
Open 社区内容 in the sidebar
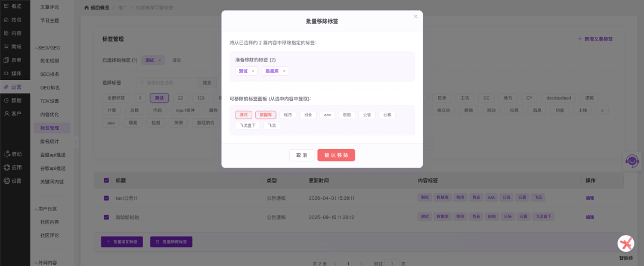[x=49, y=222]
